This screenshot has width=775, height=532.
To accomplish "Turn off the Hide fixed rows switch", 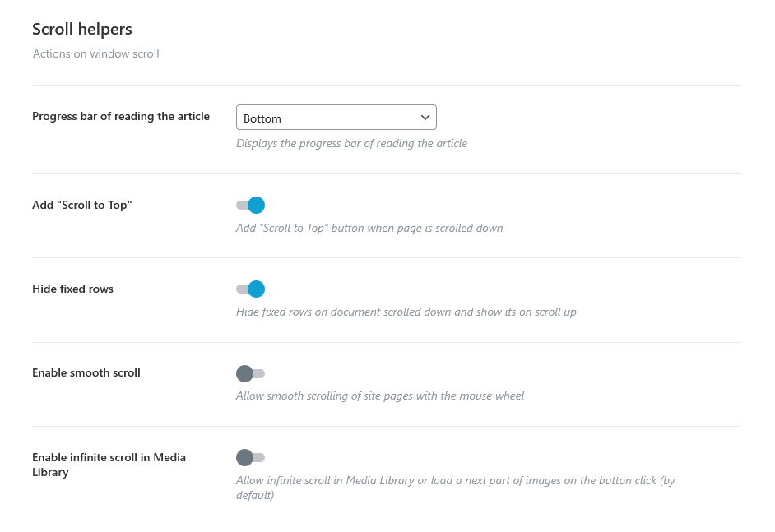I will coord(251,289).
